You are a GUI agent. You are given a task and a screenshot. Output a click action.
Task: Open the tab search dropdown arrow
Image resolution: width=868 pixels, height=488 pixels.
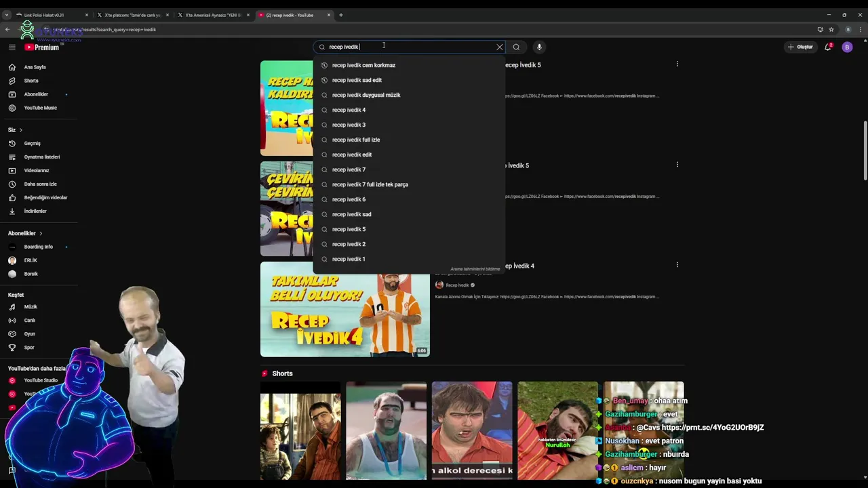pyautogui.click(x=7, y=15)
